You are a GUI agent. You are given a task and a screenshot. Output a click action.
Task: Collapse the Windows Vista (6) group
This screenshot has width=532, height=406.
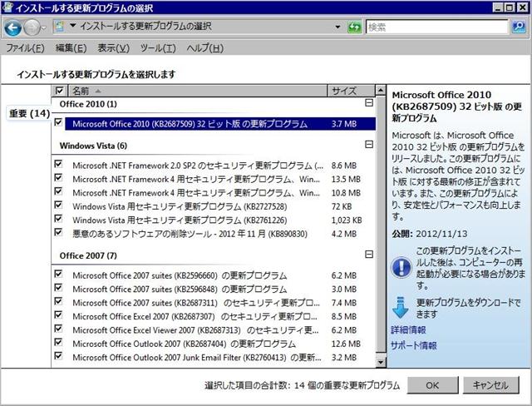pos(369,145)
